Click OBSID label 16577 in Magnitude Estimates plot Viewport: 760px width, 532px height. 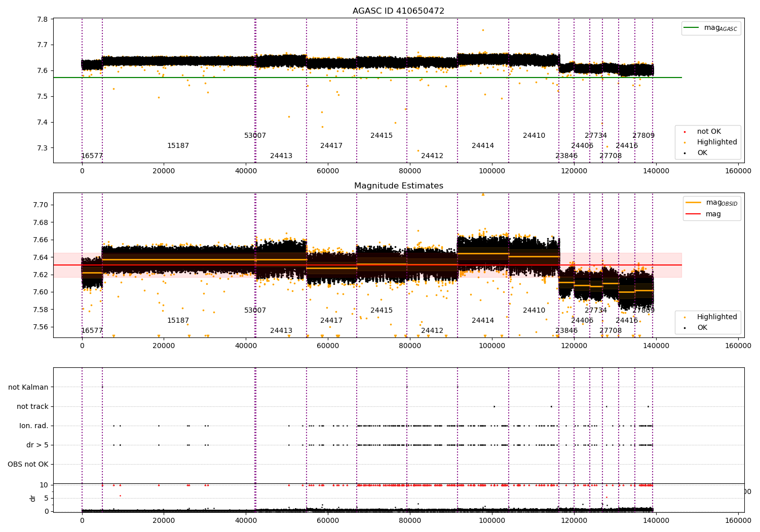(x=92, y=331)
